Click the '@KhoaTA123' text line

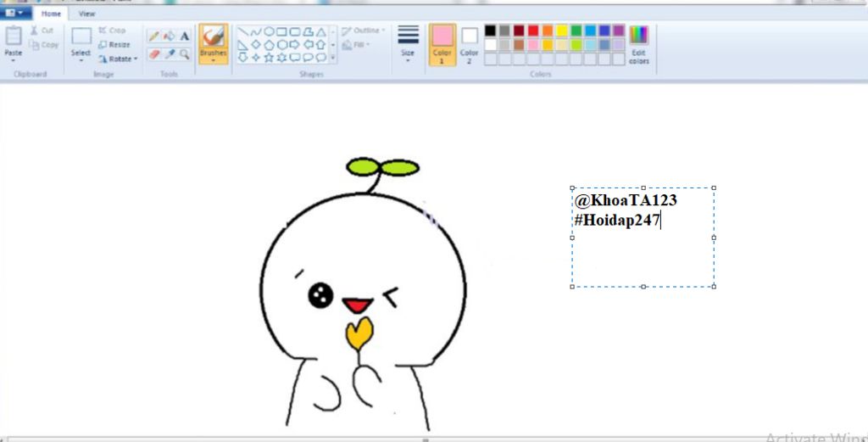[626, 200]
